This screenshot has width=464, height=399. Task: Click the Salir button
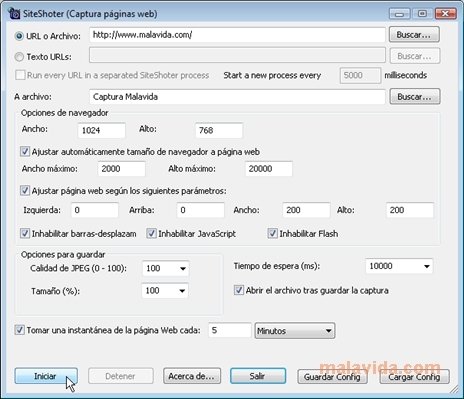tap(258, 376)
